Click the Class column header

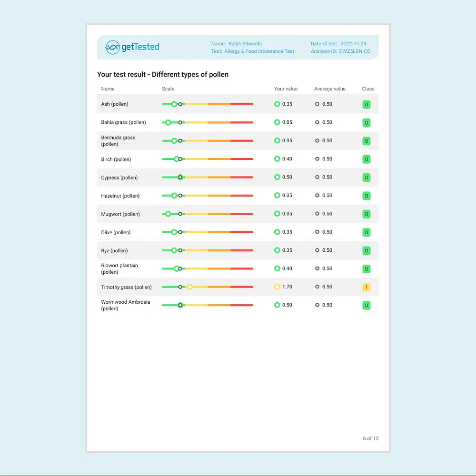pyautogui.click(x=368, y=89)
